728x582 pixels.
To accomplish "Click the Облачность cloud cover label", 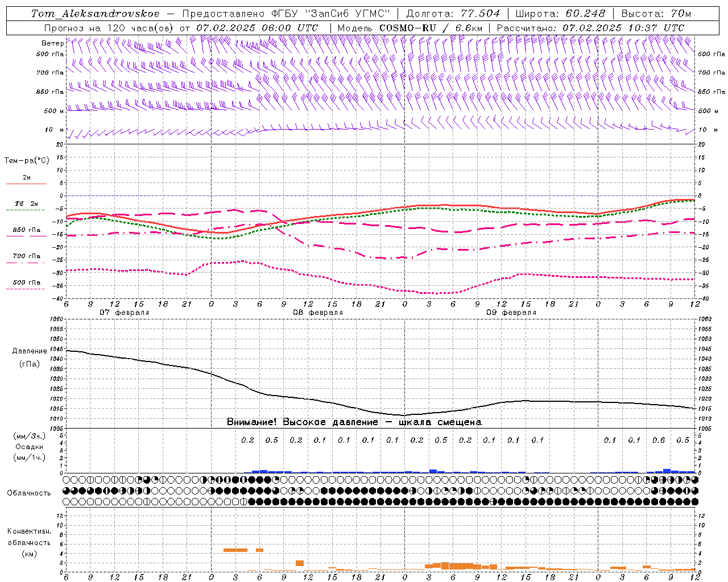I will (29, 493).
